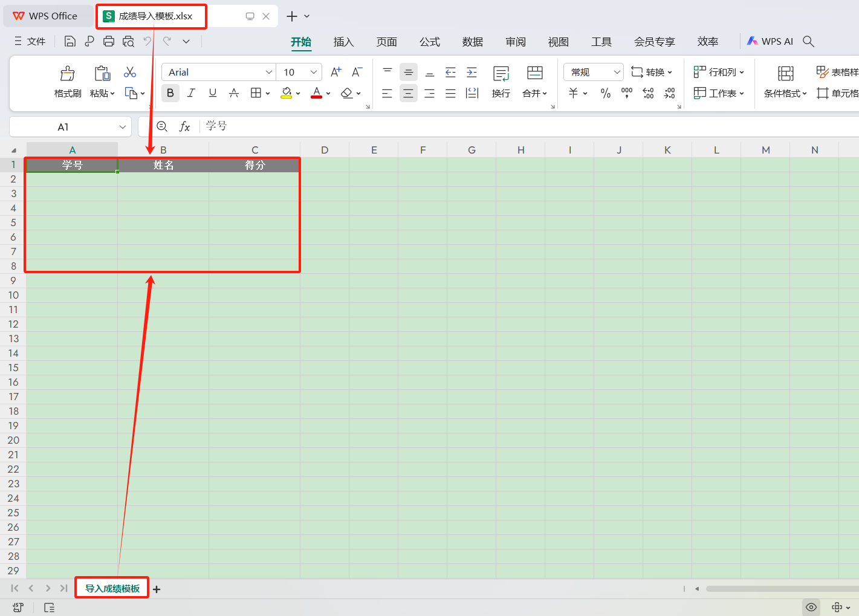
Task: Click the WPS AI button
Action: coord(770,41)
